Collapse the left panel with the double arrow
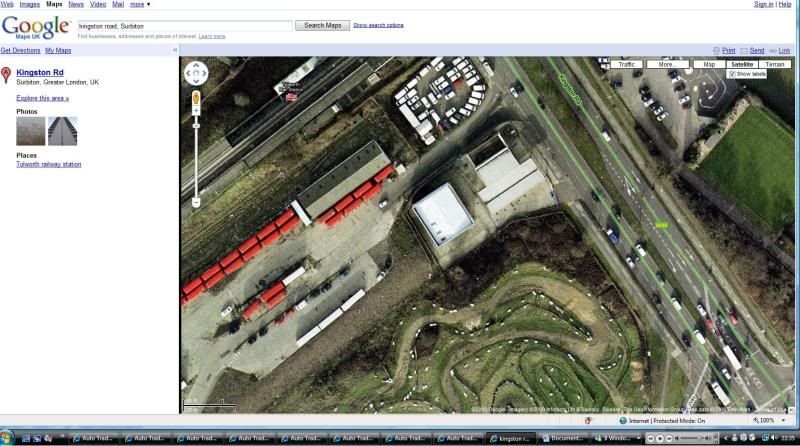The height and width of the screenshot is (446, 800). 175,50
